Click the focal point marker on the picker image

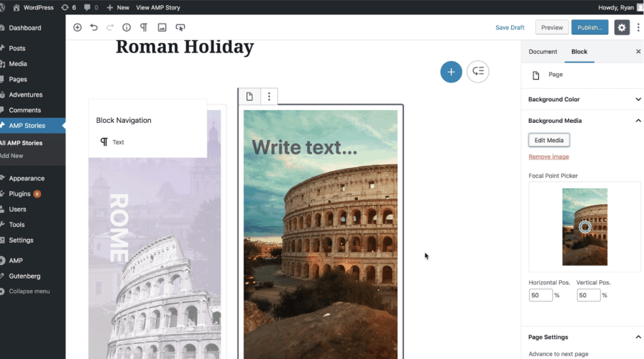585,227
